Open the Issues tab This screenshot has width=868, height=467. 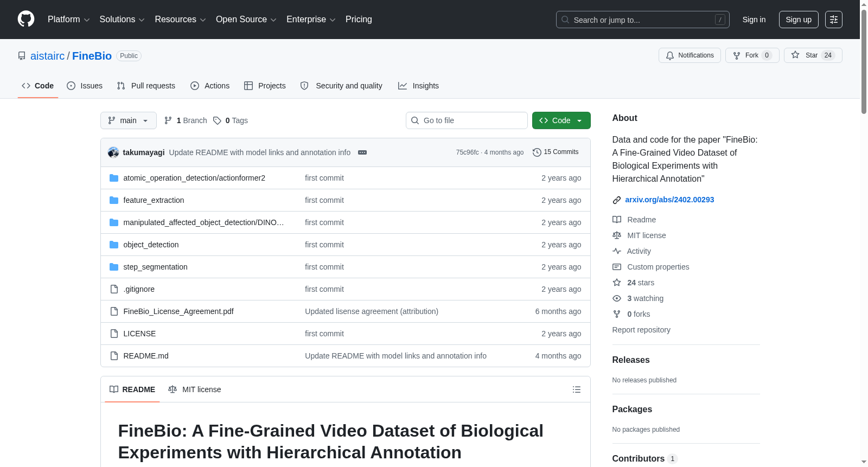coord(85,86)
